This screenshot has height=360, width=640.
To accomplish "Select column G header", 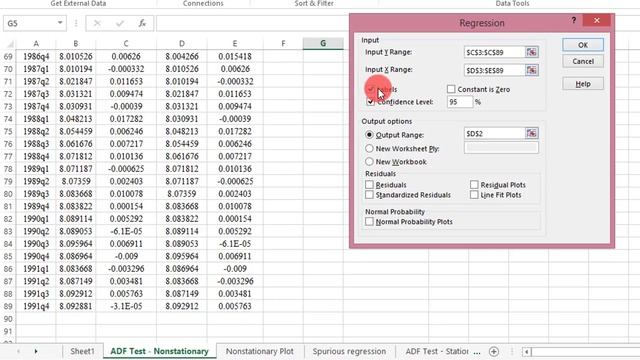I will click(x=323, y=44).
